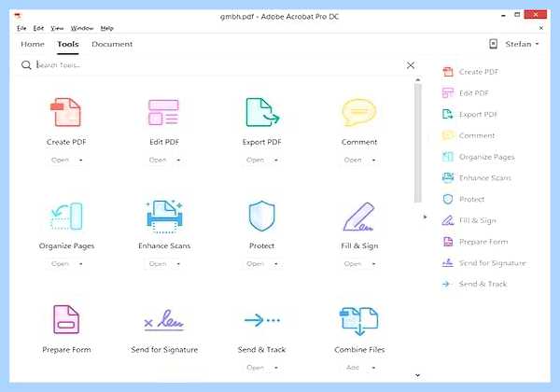Viewport: 560px width, 392px height.
Task: Click the Organize Pages shortcut icon in right pane
Action: 448,157
